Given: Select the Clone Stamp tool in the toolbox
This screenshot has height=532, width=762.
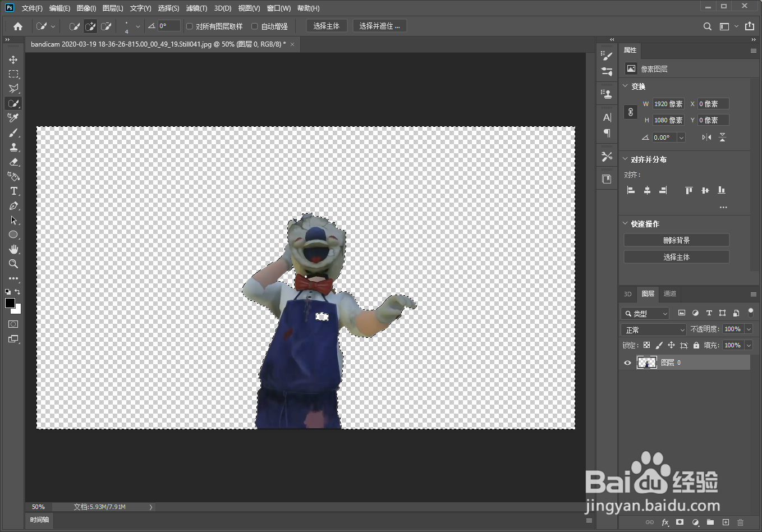Looking at the screenshot, I should 13,147.
